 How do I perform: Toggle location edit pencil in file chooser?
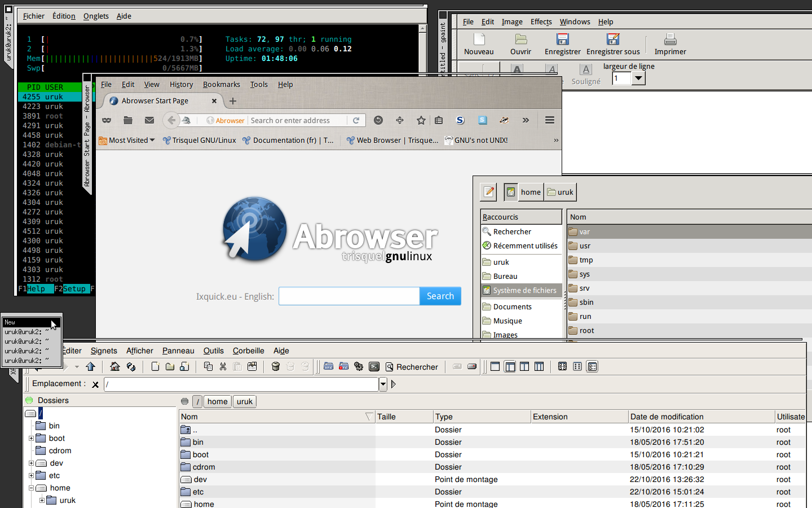click(489, 192)
